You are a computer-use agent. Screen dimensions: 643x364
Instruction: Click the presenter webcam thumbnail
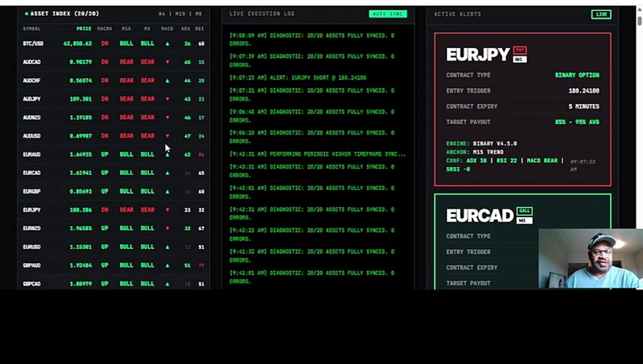click(x=590, y=258)
